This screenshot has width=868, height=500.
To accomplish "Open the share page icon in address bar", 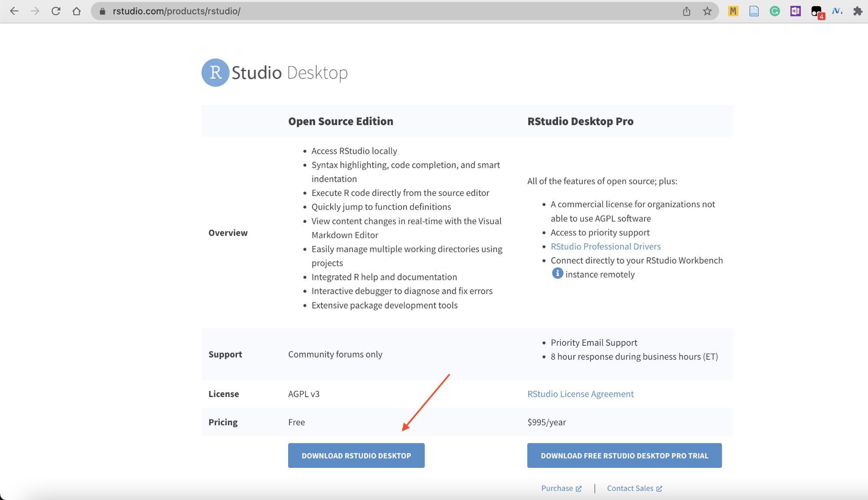I will [687, 11].
